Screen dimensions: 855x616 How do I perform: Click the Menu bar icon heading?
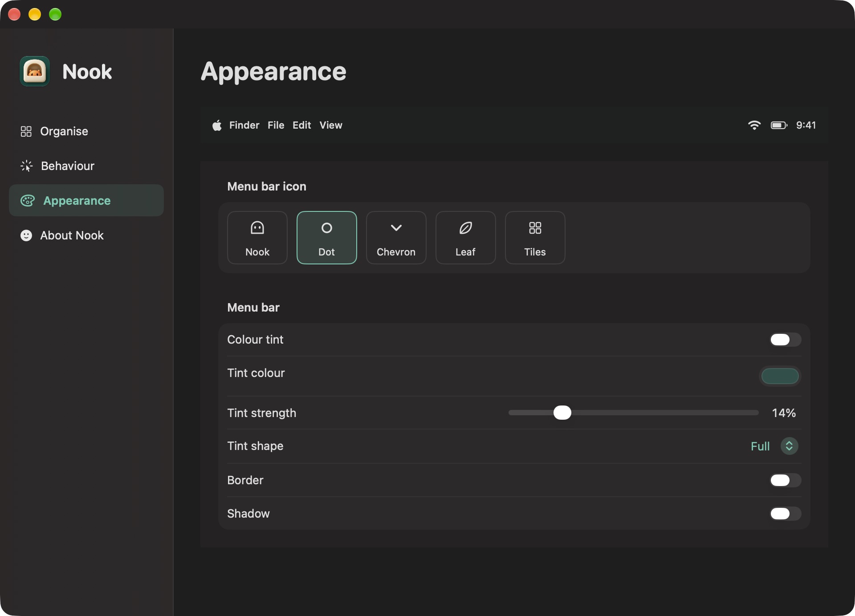267,186
